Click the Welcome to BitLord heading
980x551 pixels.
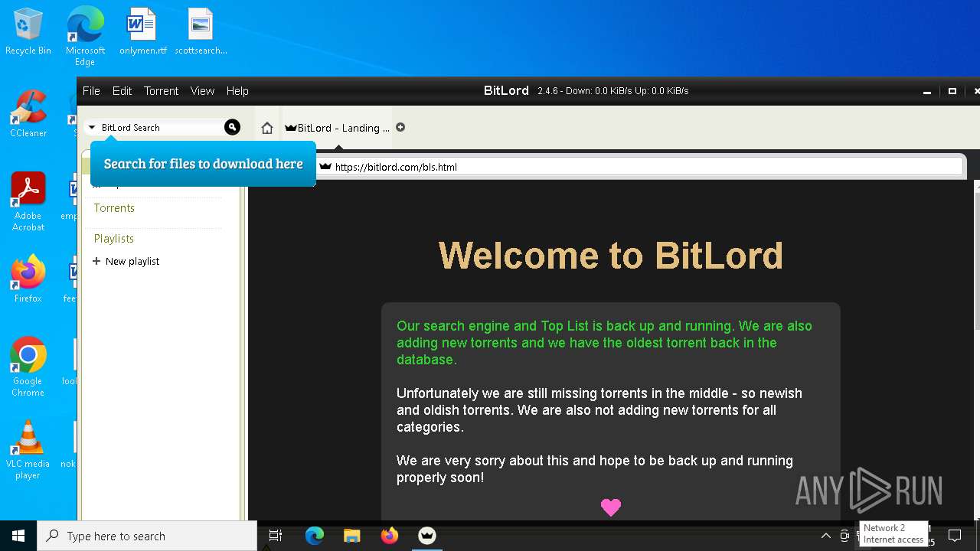coord(610,256)
